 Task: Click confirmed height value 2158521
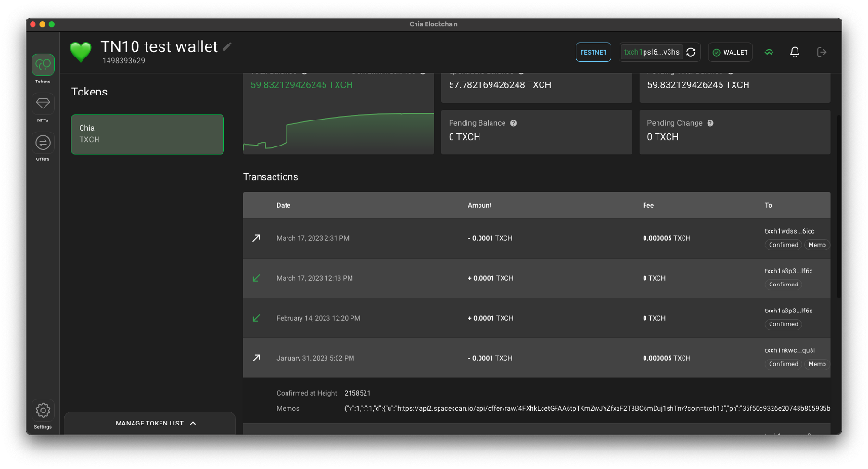tap(358, 393)
